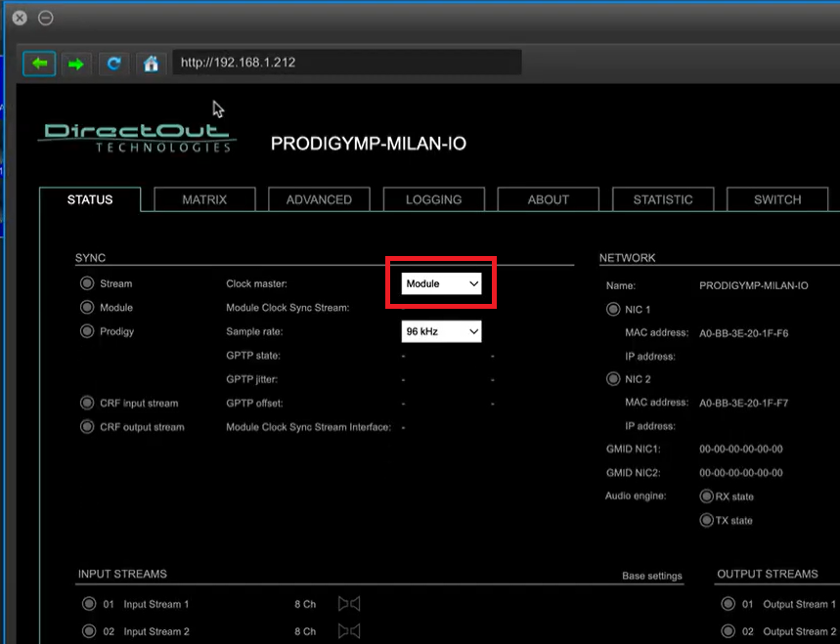Click the green forward arrow button
This screenshot has height=644, width=840.
pyautogui.click(x=76, y=64)
